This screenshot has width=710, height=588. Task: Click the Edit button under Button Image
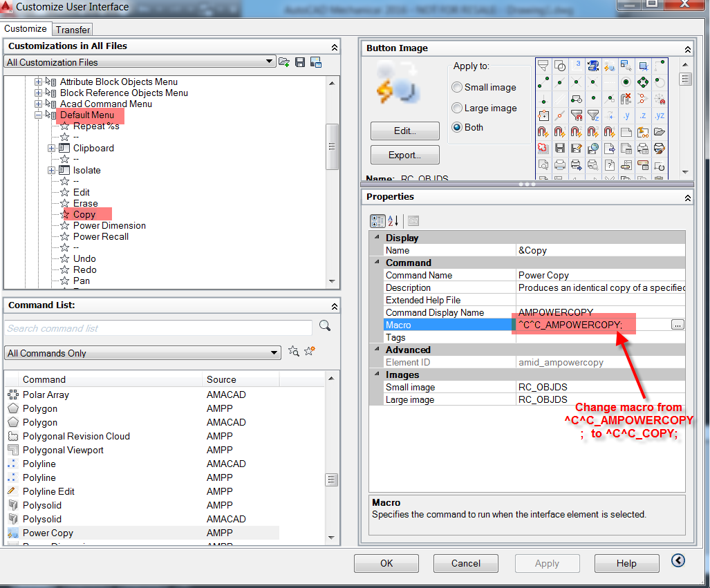(x=404, y=131)
